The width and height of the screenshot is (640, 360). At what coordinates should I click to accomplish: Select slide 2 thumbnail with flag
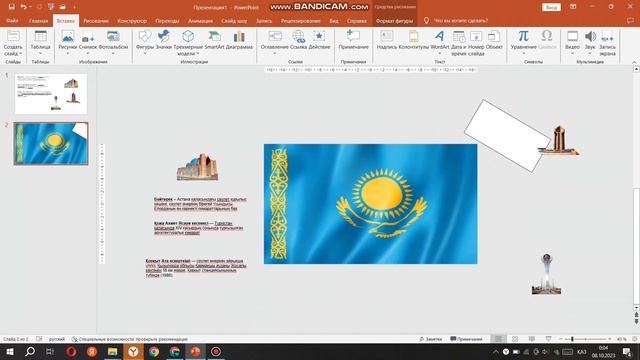[x=51, y=144]
